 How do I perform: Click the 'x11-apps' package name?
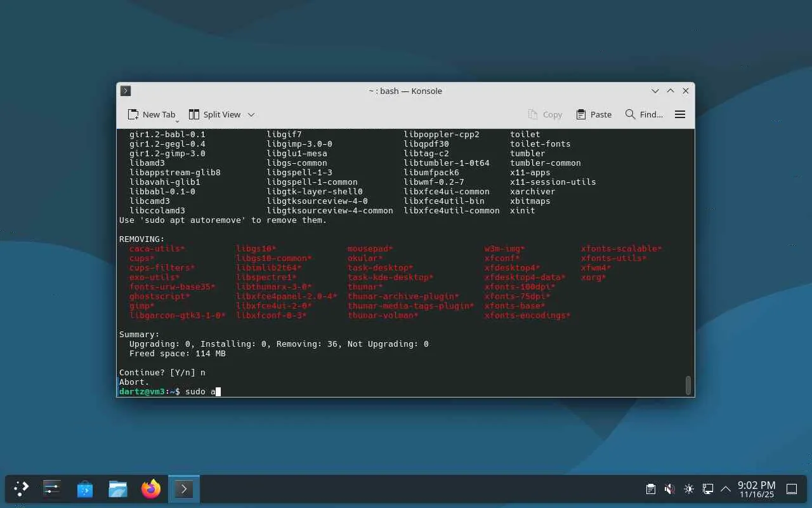tap(530, 173)
